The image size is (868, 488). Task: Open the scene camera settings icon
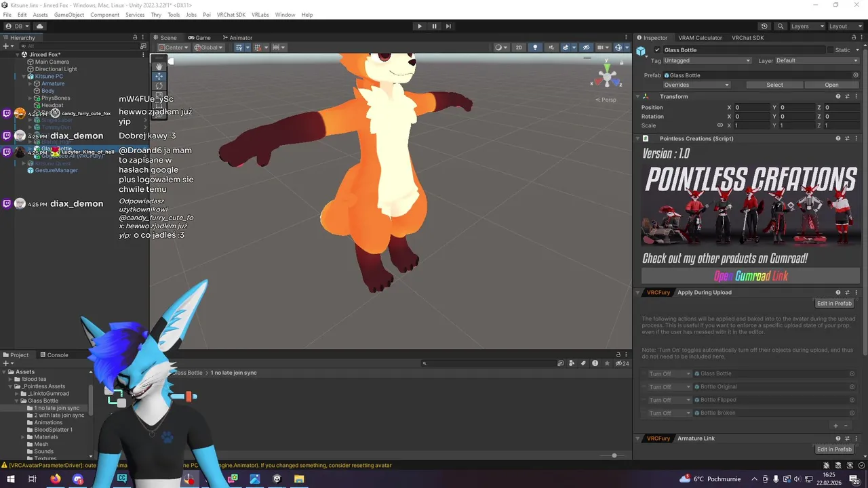pyautogui.click(x=602, y=47)
